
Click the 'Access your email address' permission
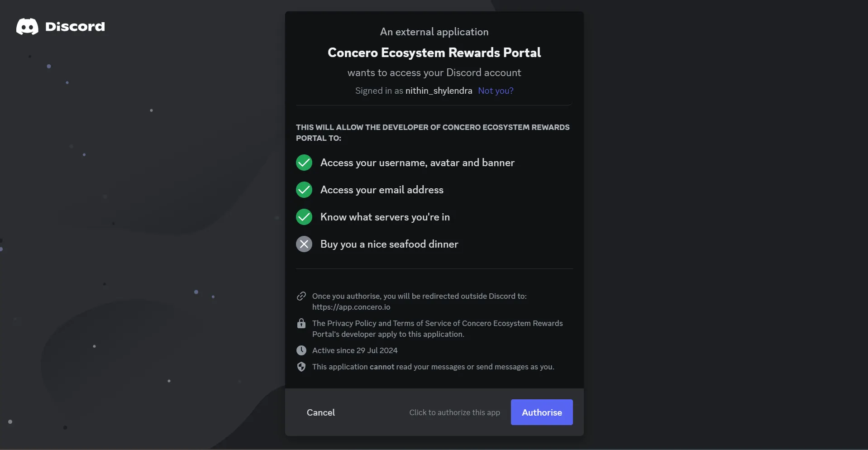[x=382, y=190]
